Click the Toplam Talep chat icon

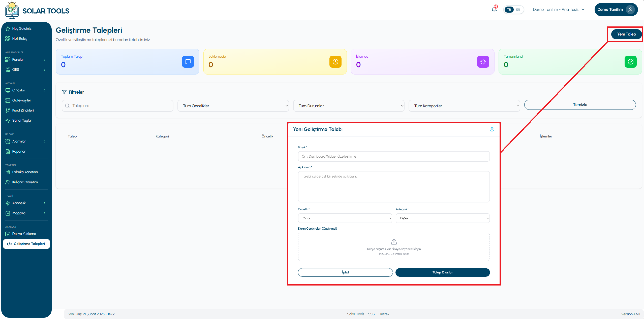188,62
